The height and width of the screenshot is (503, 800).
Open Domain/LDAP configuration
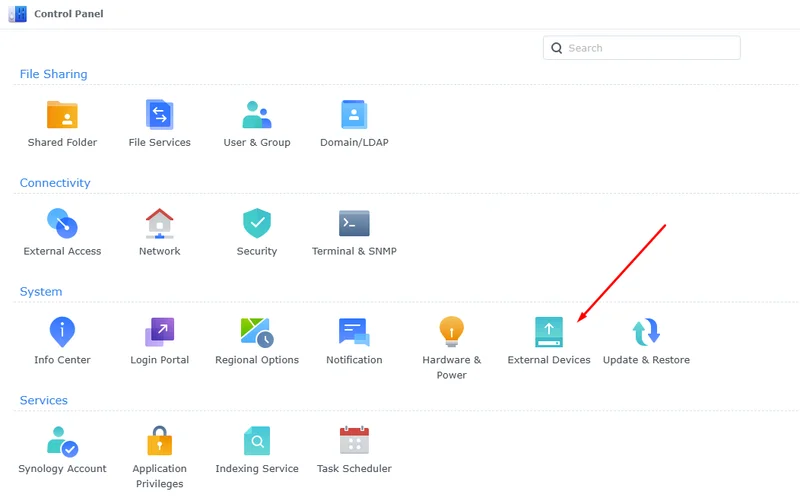[354, 115]
